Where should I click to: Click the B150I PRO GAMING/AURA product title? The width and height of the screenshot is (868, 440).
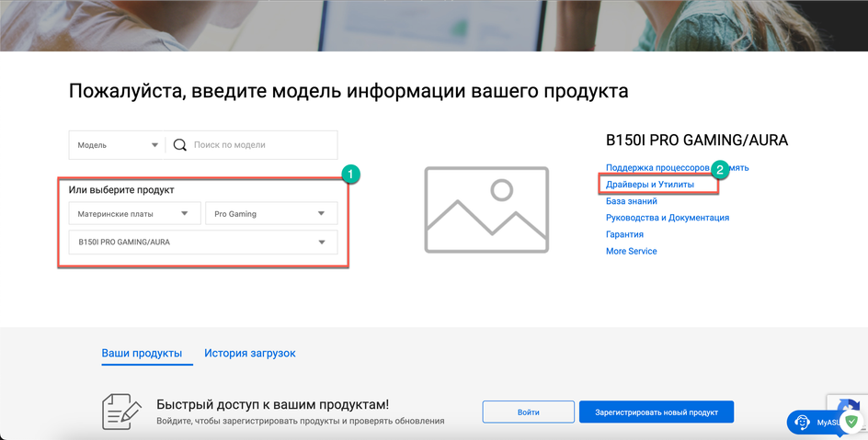pyautogui.click(x=696, y=141)
